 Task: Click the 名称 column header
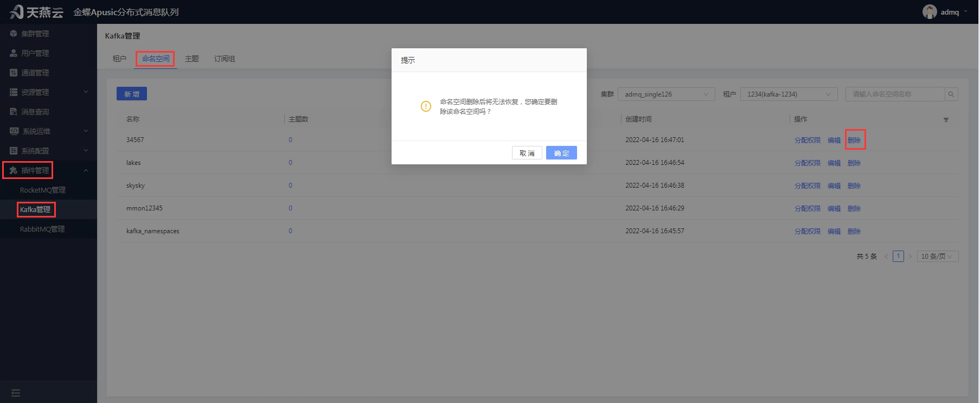[133, 119]
